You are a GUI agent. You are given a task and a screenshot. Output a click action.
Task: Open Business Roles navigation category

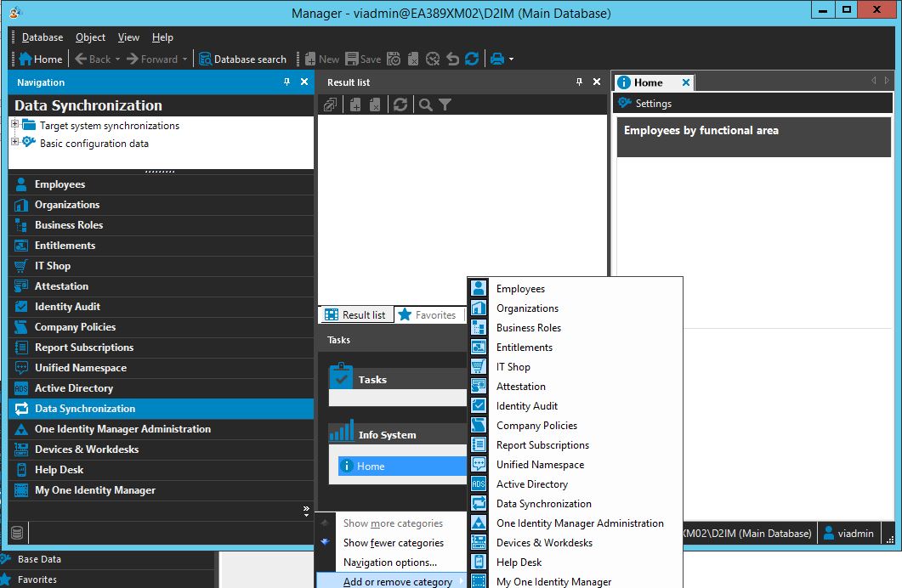click(x=161, y=225)
